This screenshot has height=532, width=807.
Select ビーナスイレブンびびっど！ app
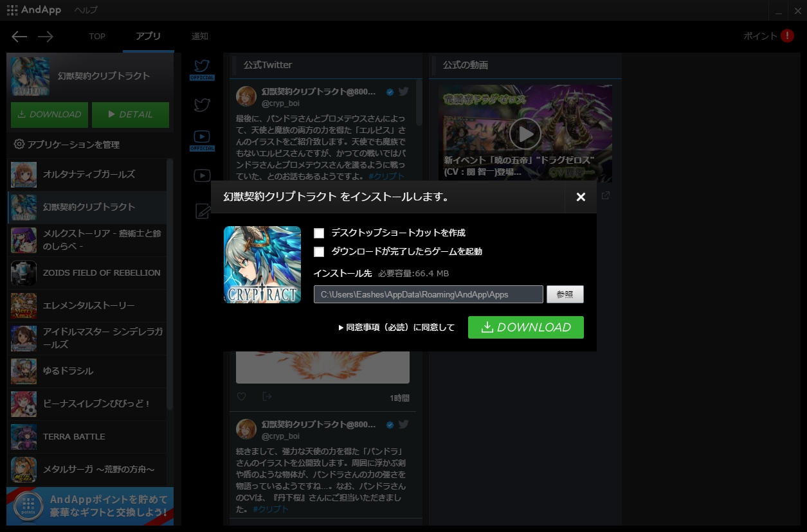[87, 403]
